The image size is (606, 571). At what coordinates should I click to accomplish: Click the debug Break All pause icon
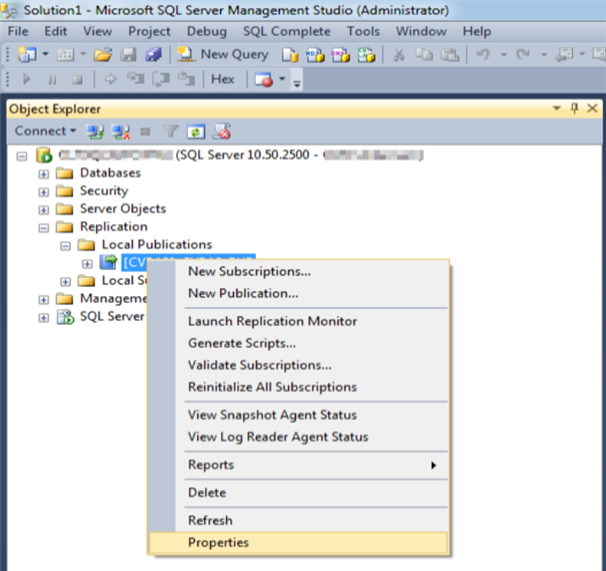(51, 80)
